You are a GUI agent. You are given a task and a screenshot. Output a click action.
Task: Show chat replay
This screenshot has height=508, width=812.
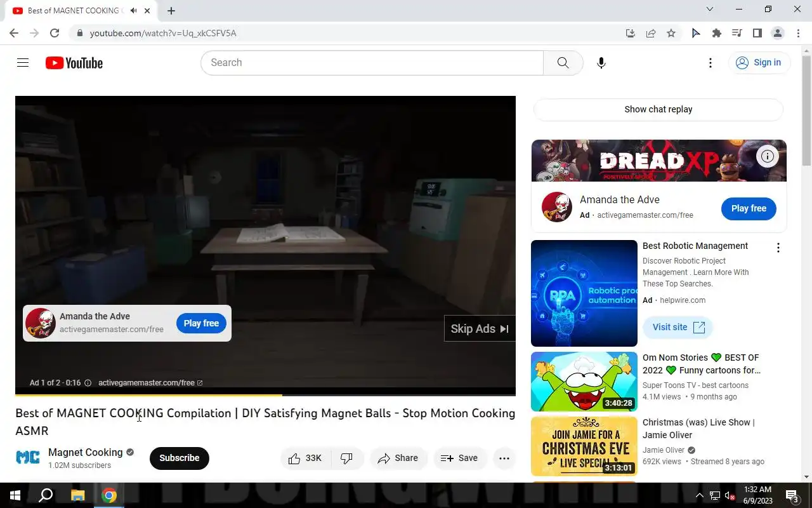coord(658,109)
